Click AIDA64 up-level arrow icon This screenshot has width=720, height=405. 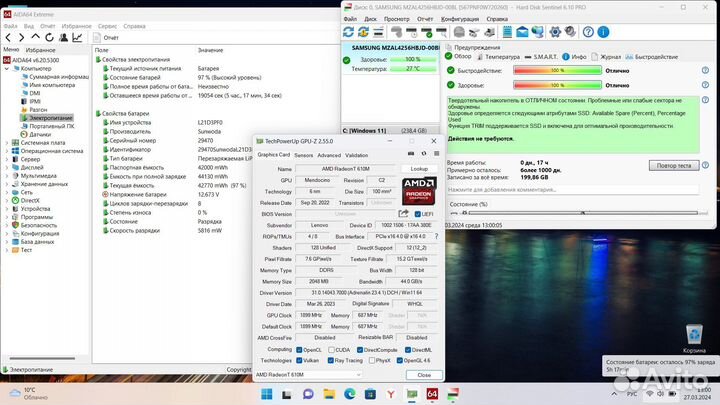(x=35, y=37)
